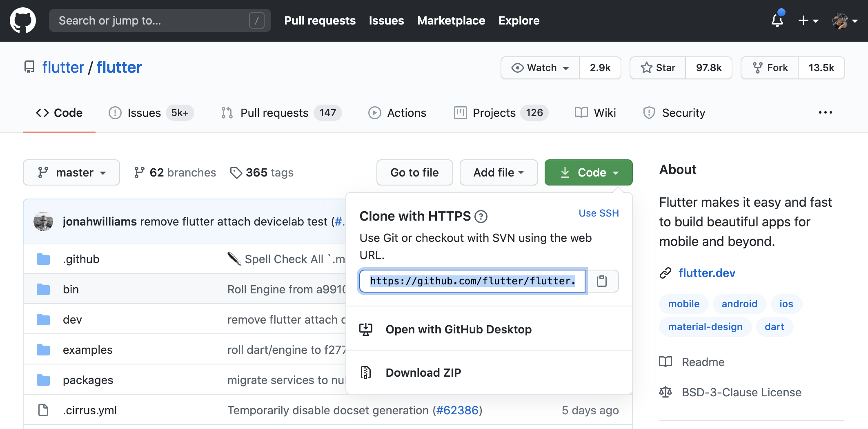Toggle the green Code dropdown button
Screen dimensions: 868x429
[x=588, y=172]
